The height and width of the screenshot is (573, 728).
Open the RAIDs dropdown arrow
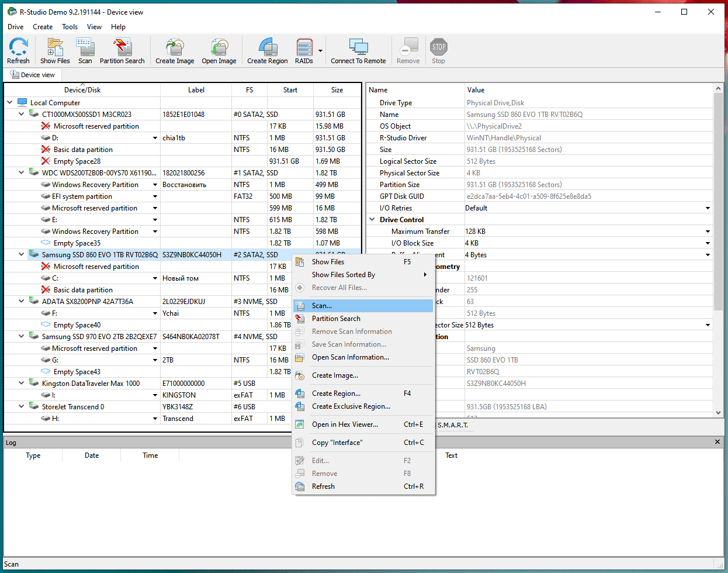[320, 51]
